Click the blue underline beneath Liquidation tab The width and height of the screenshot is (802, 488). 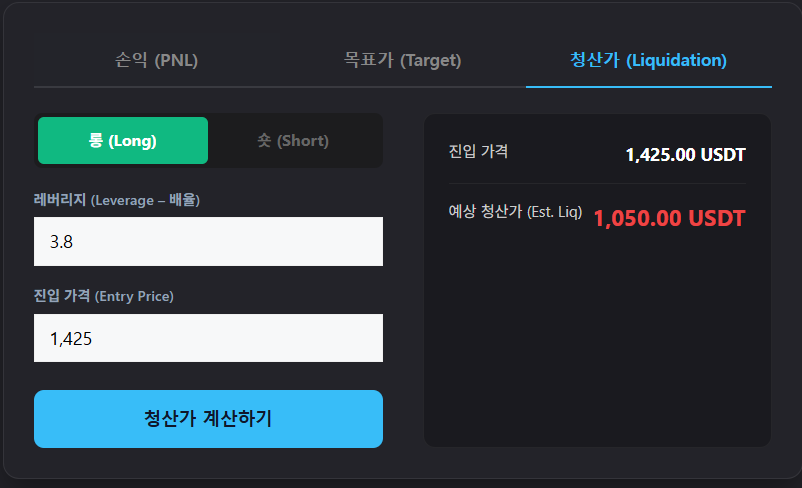pyautogui.click(x=648, y=87)
